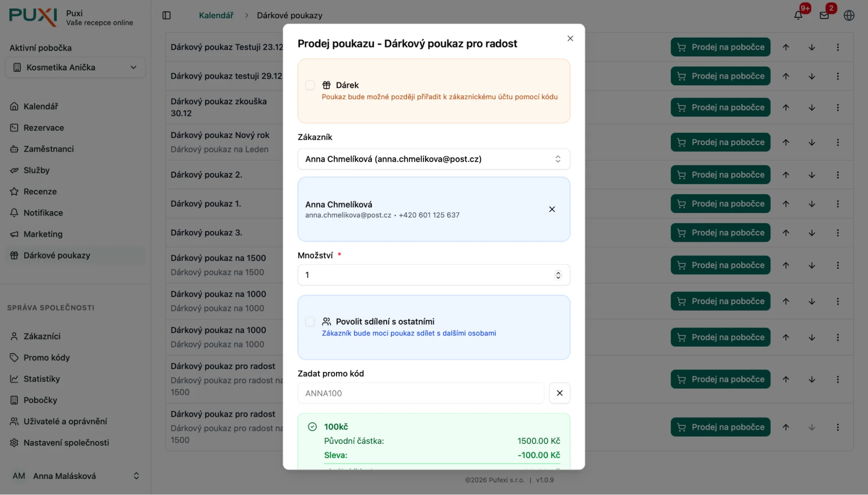This screenshot has width=868, height=495.
Task: Click Prodej na pobočce for Testuji 23.12
Action: (720, 47)
